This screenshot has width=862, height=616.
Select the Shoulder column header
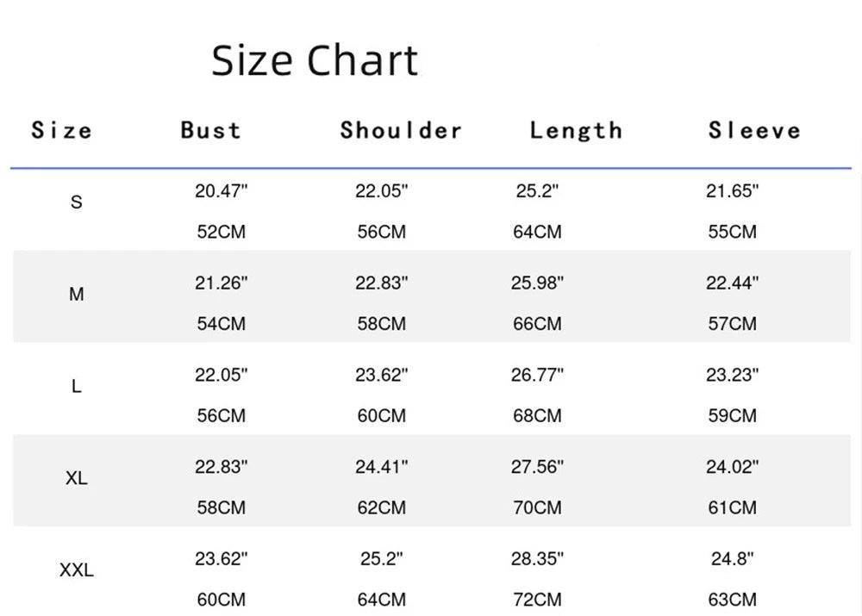[401, 131]
